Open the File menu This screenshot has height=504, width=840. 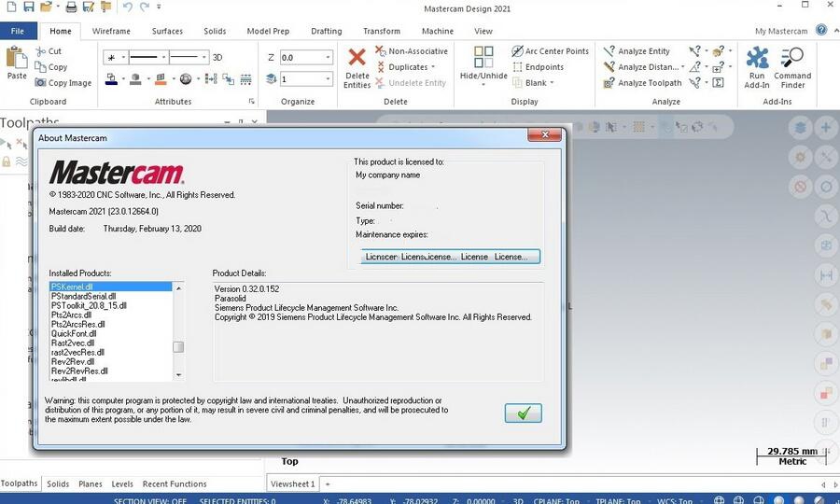(18, 31)
